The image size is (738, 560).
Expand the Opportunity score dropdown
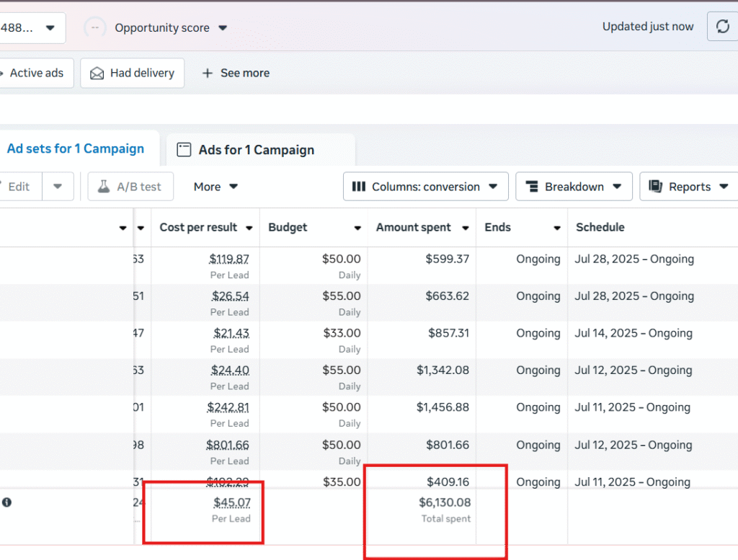point(223,28)
